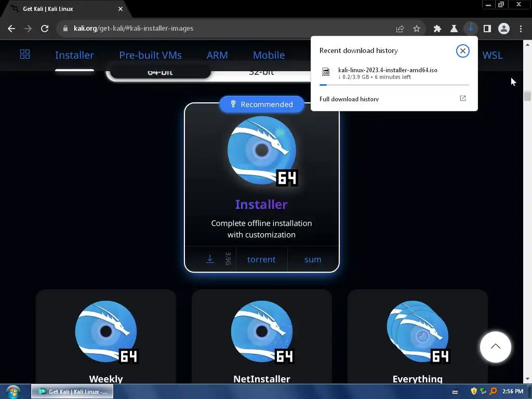Open Chrome three-dot menu
The width and height of the screenshot is (532, 399).
[x=521, y=29]
